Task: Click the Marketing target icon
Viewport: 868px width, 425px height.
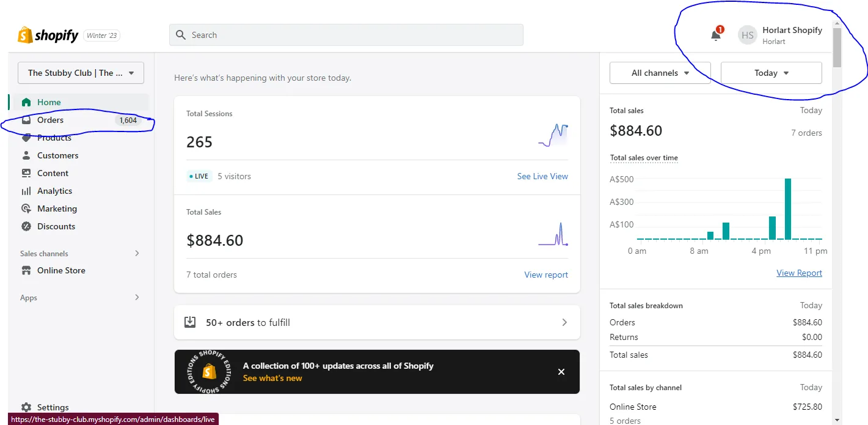Action: click(x=26, y=209)
